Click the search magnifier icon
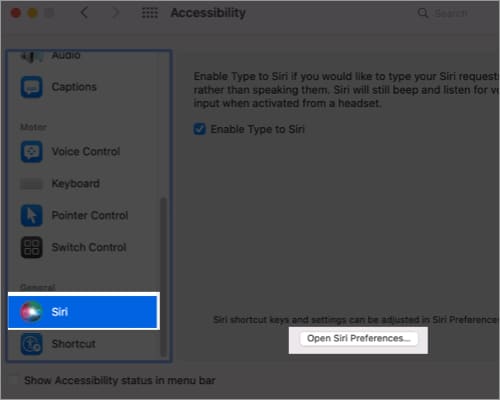Image resolution: width=500 pixels, height=400 pixels. tap(423, 13)
